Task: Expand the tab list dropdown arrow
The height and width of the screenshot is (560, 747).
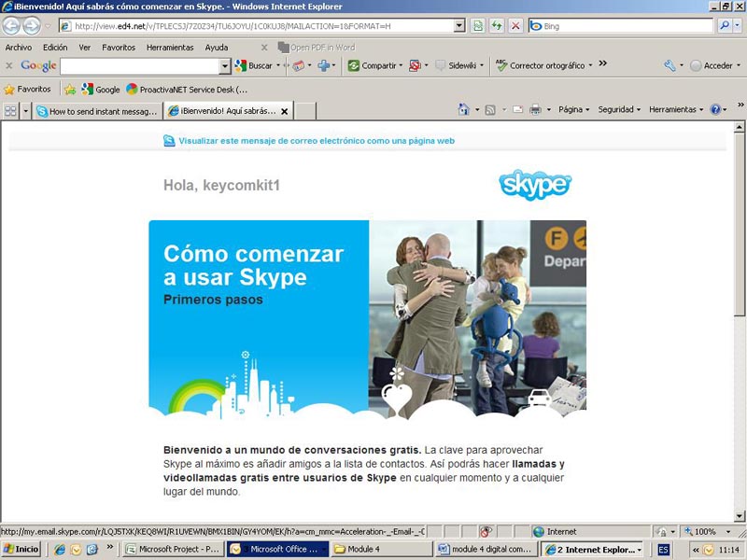Action: [x=26, y=111]
